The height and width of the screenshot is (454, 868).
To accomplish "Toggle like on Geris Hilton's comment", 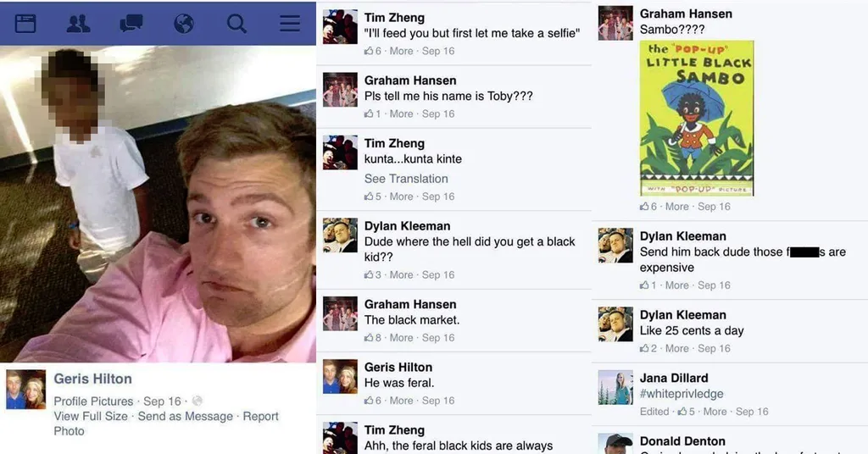I will click(x=369, y=401).
